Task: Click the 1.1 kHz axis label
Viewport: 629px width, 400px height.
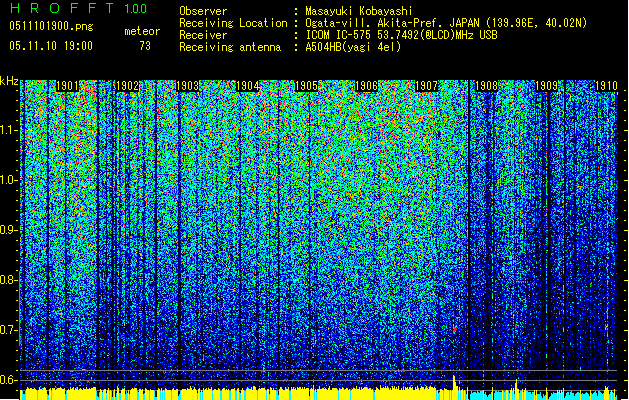Action: (8, 130)
